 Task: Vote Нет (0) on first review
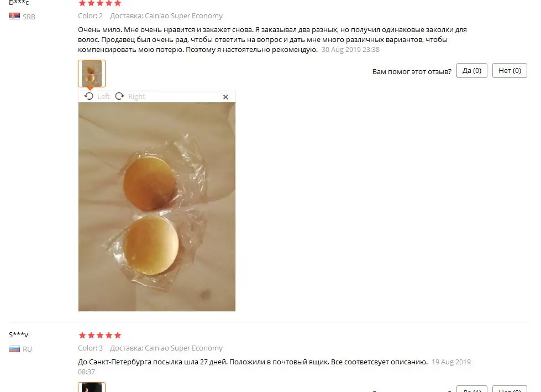[x=510, y=70]
